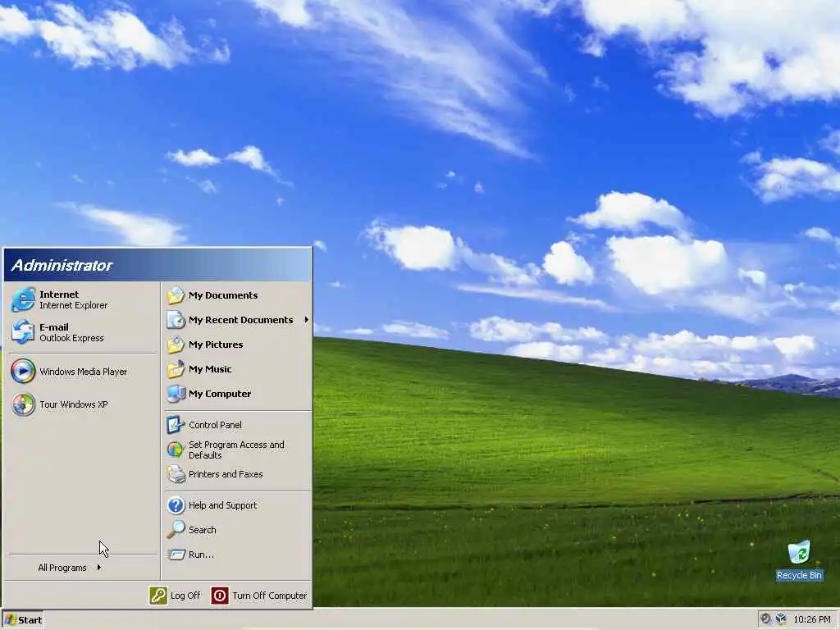Click the Help and Support question icon
The width and height of the screenshot is (840, 630).
(x=176, y=505)
